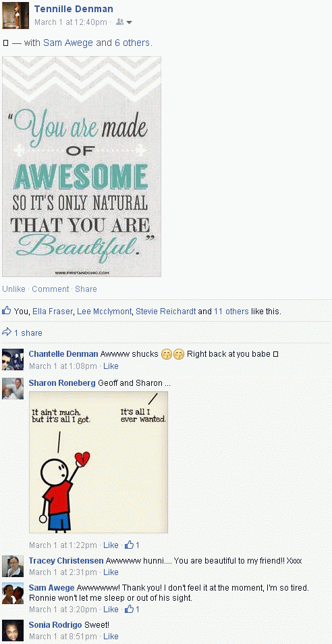The width and height of the screenshot is (332, 644).
Task: Open Sharon Roneberg's stick figure image
Action: point(99,462)
